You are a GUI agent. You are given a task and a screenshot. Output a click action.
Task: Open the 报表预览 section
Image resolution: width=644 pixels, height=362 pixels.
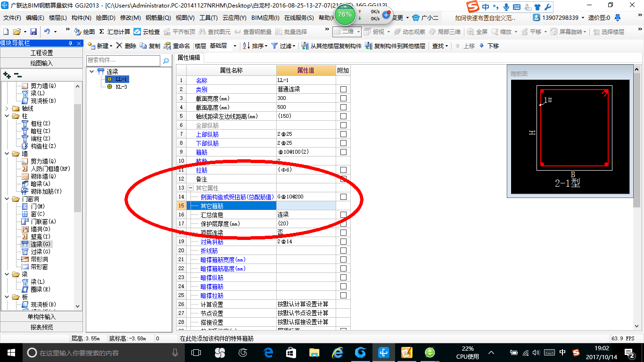pyautogui.click(x=41, y=327)
